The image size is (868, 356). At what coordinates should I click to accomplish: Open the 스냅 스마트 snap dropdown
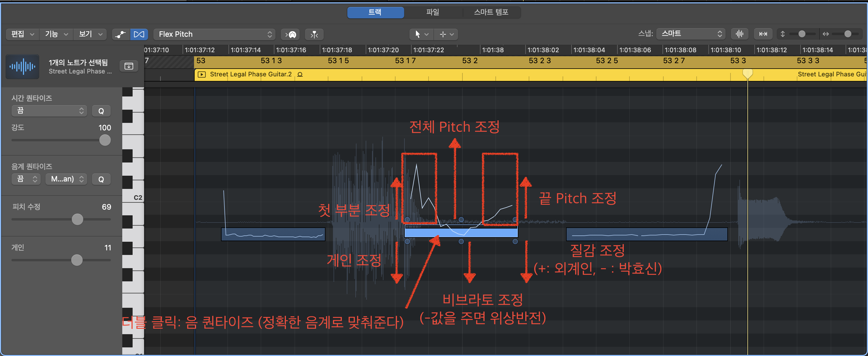[691, 34]
